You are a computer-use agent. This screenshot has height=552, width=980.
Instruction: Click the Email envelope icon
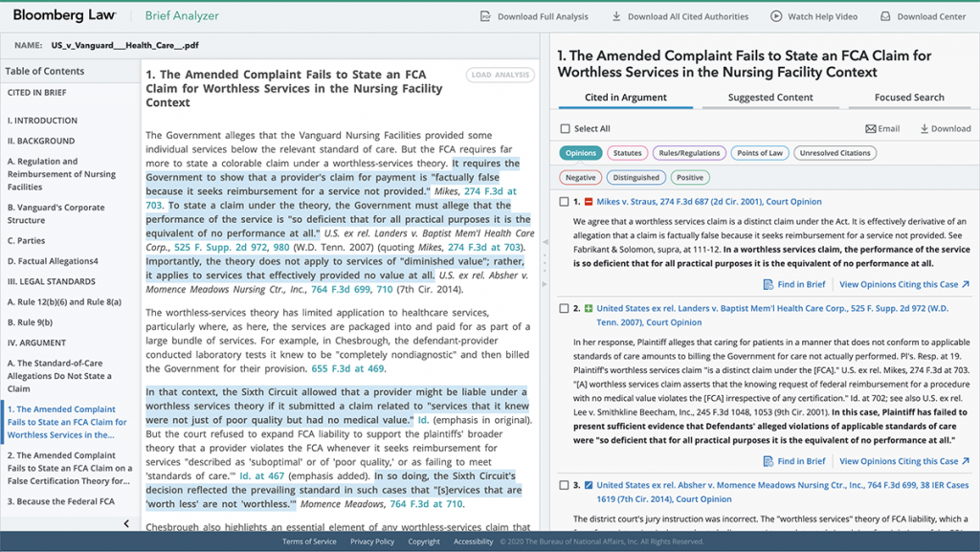(x=871, y=128)
